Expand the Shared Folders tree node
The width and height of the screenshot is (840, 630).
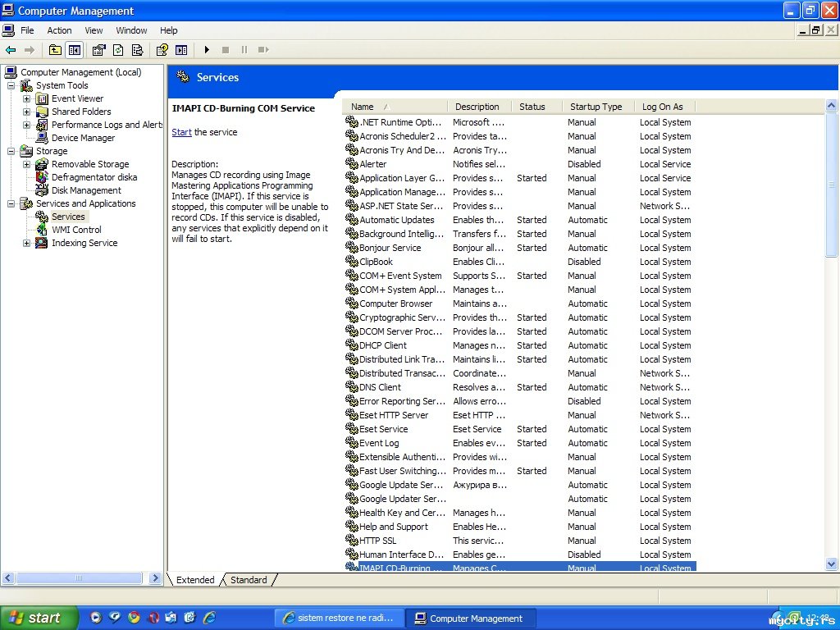pyautogui.click(x=26, y=112)
